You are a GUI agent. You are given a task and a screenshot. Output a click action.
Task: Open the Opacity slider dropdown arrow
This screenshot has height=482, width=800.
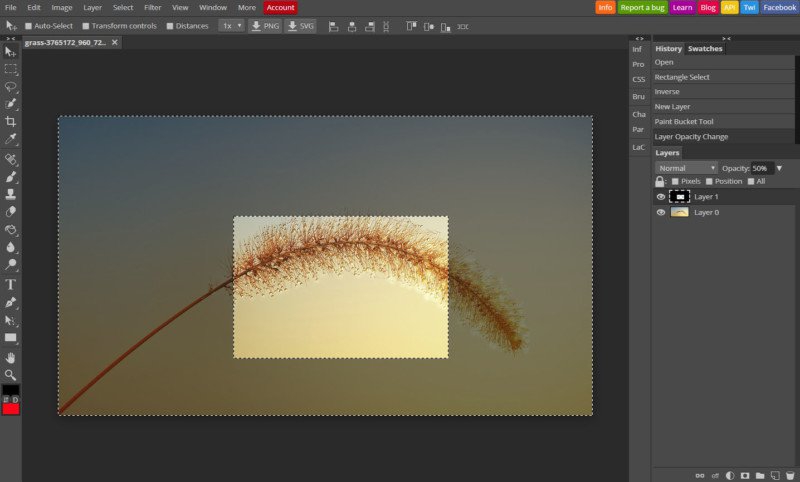pyautogui.click(x=779, y=168)
